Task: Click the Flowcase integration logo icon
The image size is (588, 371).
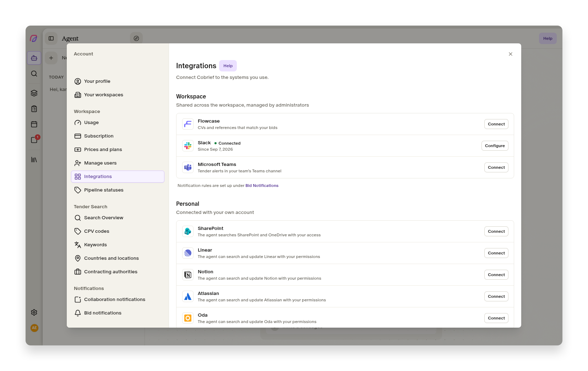Action: (x=188, y=124)
